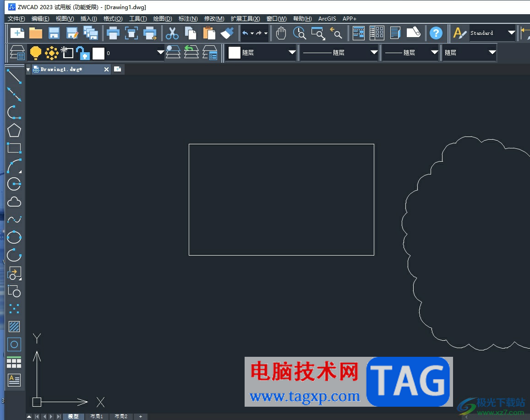Click the layer 0 color swatch

click(x=98, y=53)
